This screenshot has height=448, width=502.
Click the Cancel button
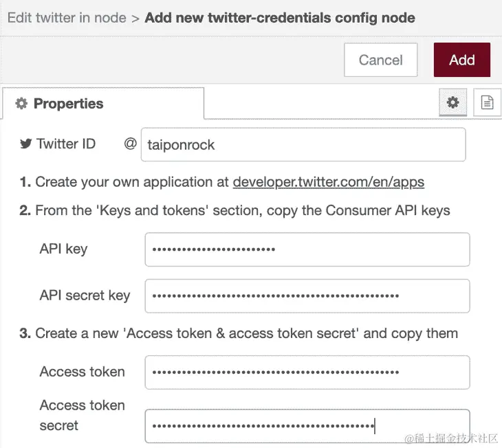pos(380,60)
